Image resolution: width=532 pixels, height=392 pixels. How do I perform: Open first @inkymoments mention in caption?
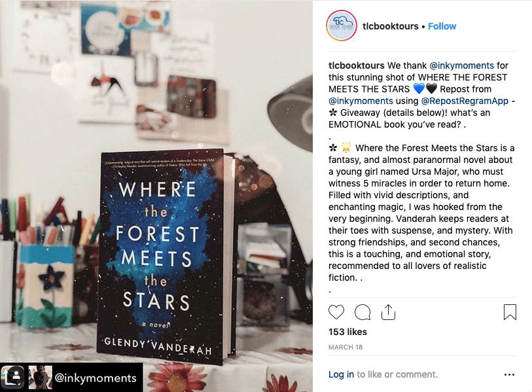(x=461, y=65)
